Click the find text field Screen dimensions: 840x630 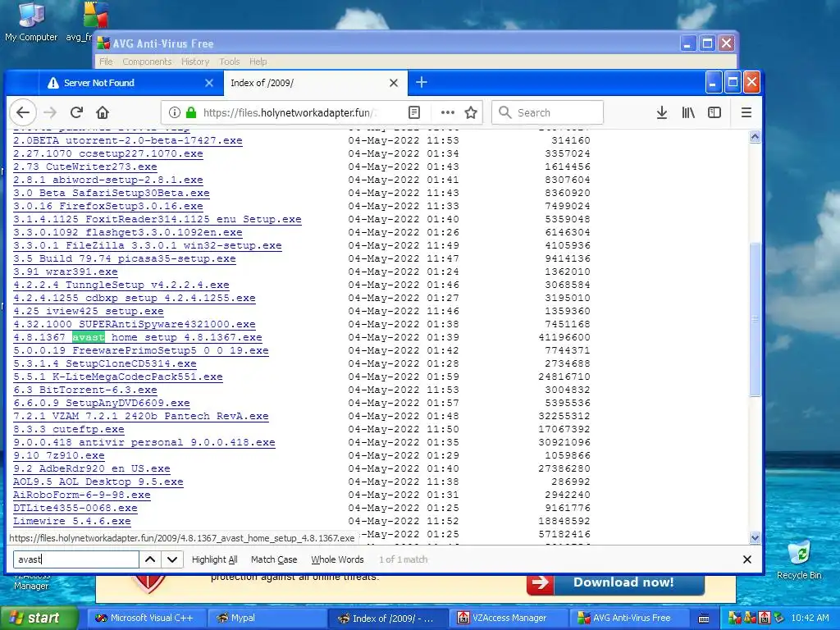tap(76, 559)
